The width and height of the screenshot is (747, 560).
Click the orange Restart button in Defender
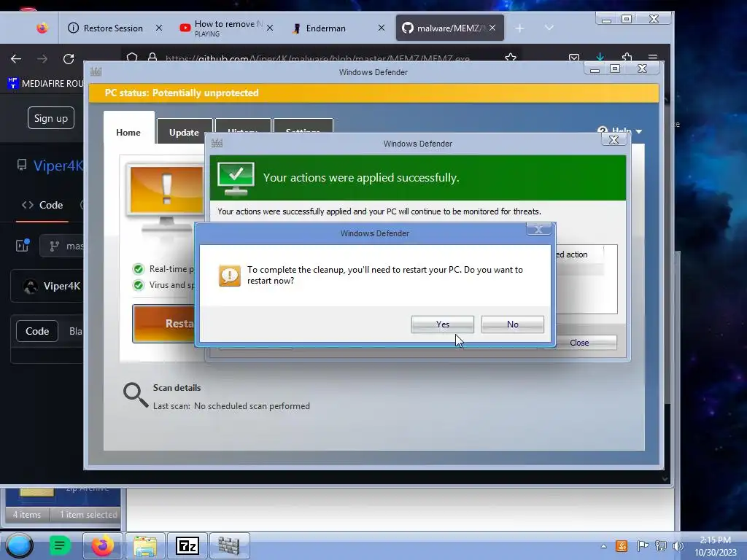pos(164,323)
